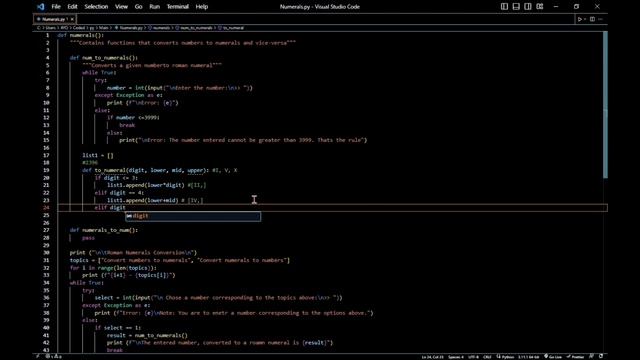Click the 'while True:' line at line 6
The height and width of the screenshot is (360, 640).
click(x=99, y=73)
